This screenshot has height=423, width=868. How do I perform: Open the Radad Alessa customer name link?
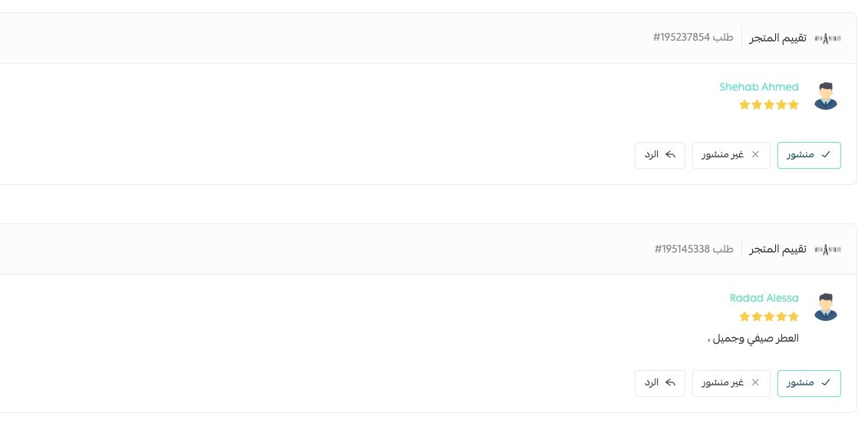click(x=764, y=298)
